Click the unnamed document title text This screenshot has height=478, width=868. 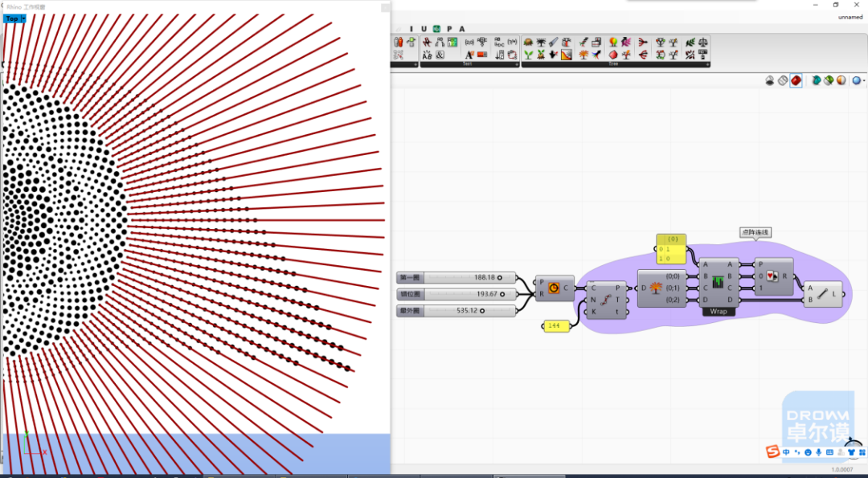point(850,17)
